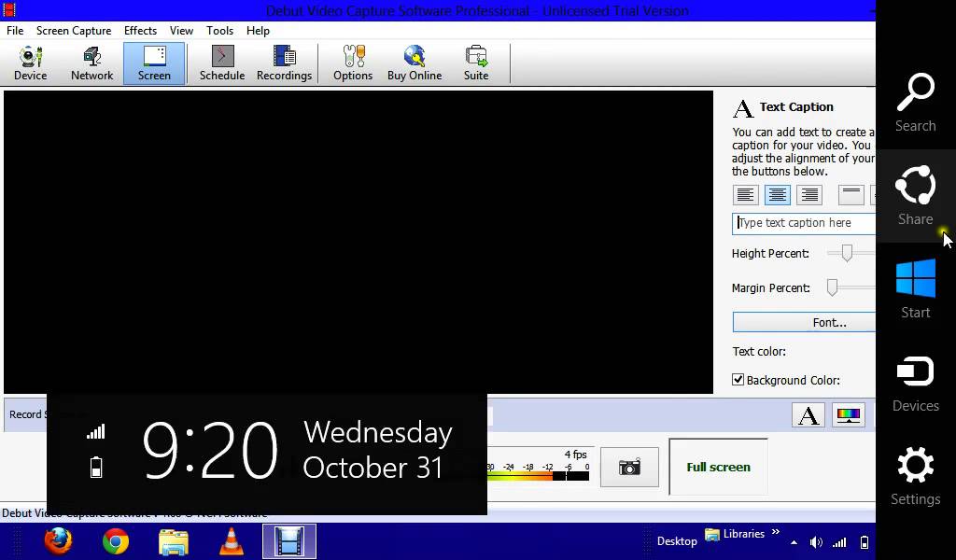
Task: Center-align the caption text
Action: 778,195
